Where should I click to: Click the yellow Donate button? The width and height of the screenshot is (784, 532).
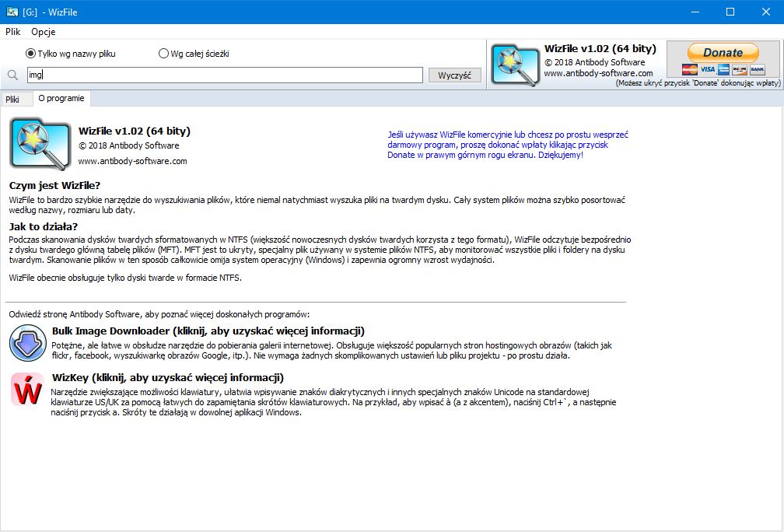click(723, 53)
